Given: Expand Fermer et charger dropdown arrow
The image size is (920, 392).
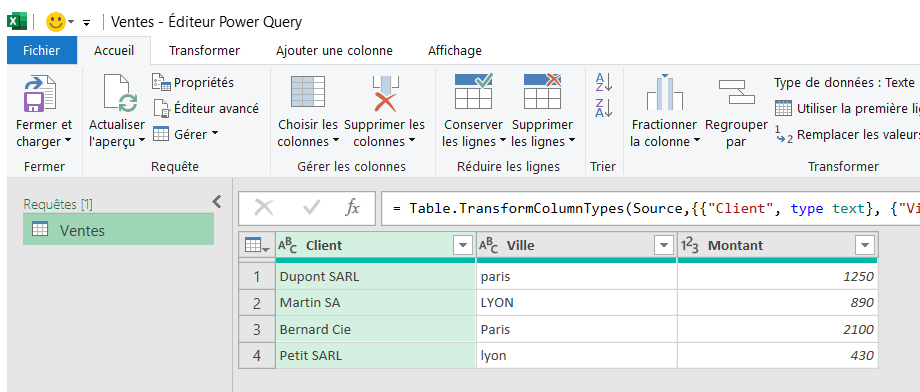Looking at the screenshot, I should [67, 141].
